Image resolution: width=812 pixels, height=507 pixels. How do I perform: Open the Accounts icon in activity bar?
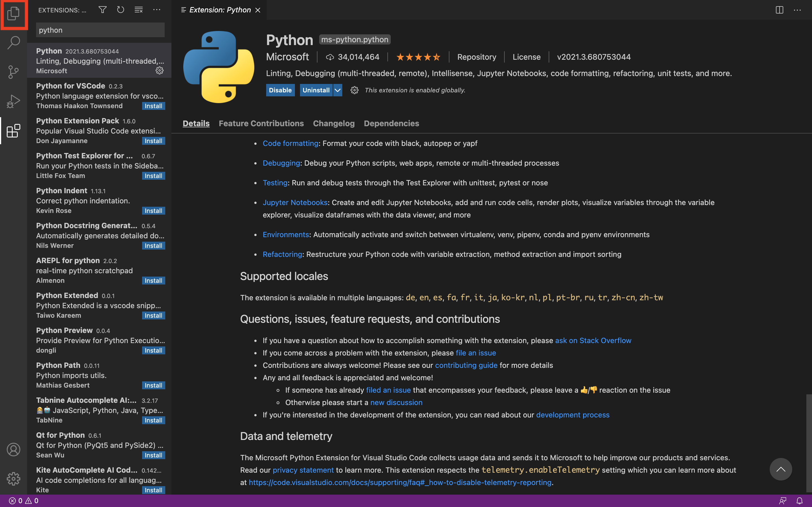click(x=14, y=449)
